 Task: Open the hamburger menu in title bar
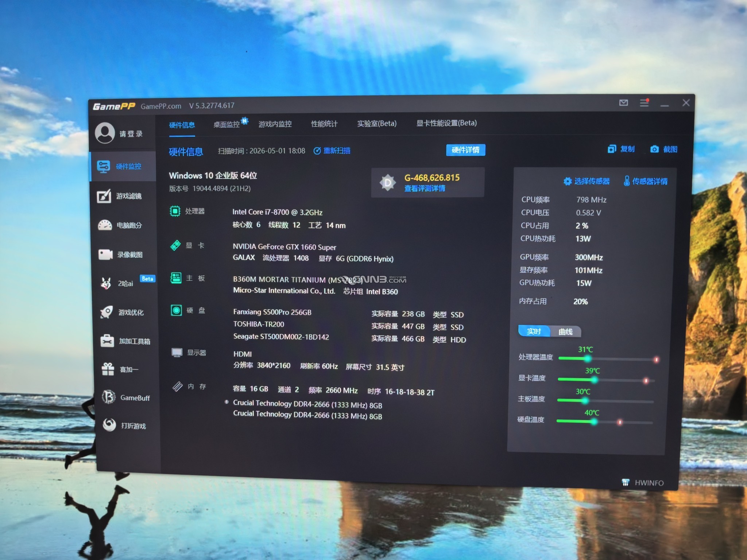pyautogui.click(x=645, y=103)
